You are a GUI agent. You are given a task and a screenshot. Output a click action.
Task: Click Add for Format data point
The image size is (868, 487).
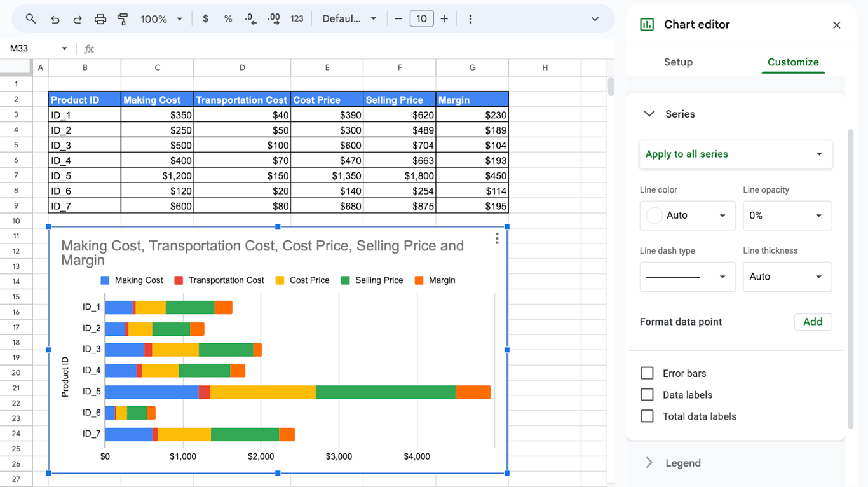pyautogui.click(x=813, y=322)
